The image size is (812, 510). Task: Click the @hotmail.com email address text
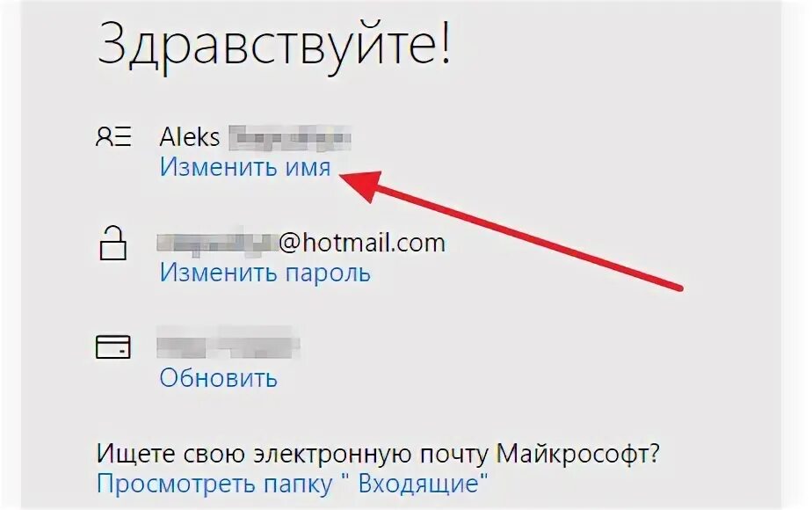pos(362,243)
